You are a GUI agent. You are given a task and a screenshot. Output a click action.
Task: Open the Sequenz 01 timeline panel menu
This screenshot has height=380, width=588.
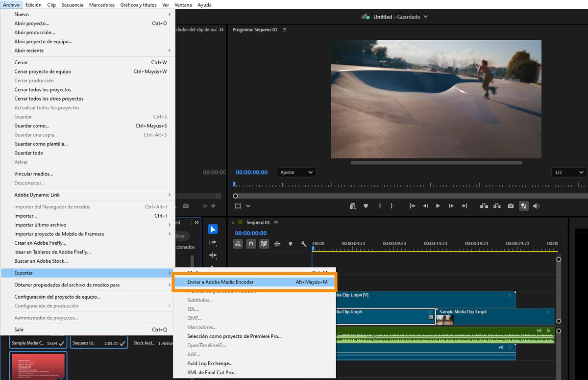[x=276, y=223]
